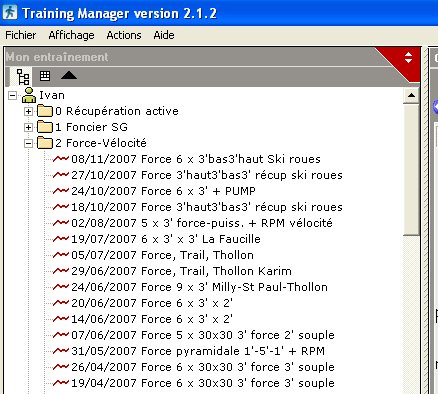Select 24/06/2007 Milly-St Paul-Thollon session
438x394 pixels.
199,287
